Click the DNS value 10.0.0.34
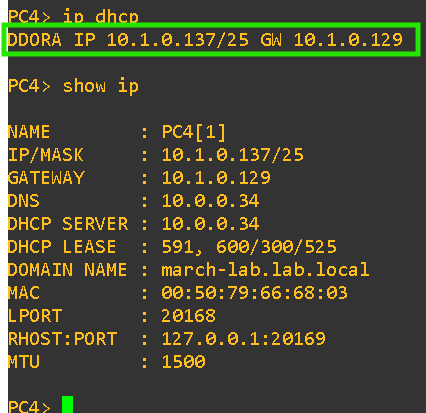426x413 pixels. (210, 201)
